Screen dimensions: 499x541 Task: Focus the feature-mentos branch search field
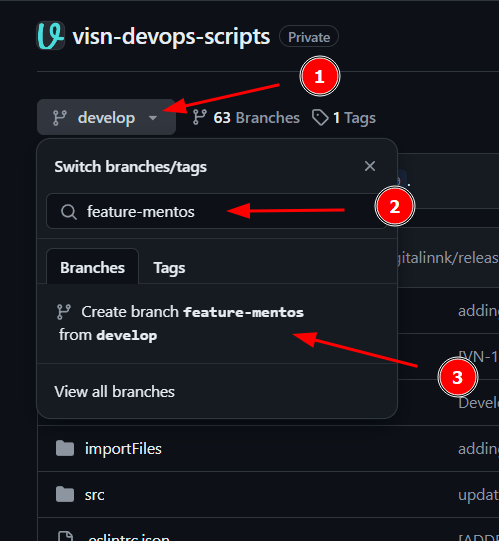pos(217,211)
